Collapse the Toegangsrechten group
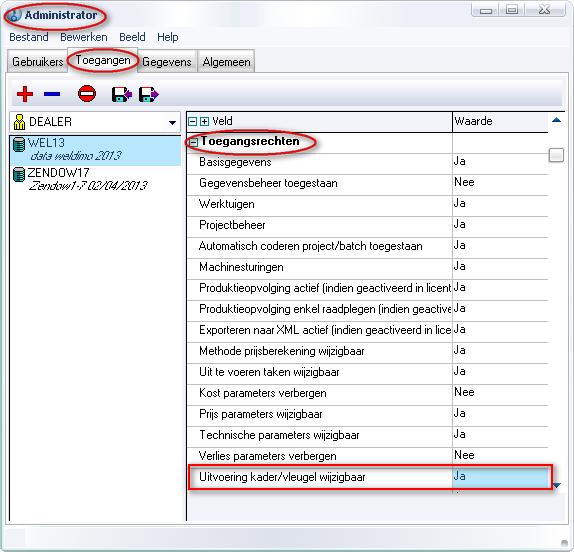Image resolution: width=574 pixels, height=552 pixels. tap(194, 142)
